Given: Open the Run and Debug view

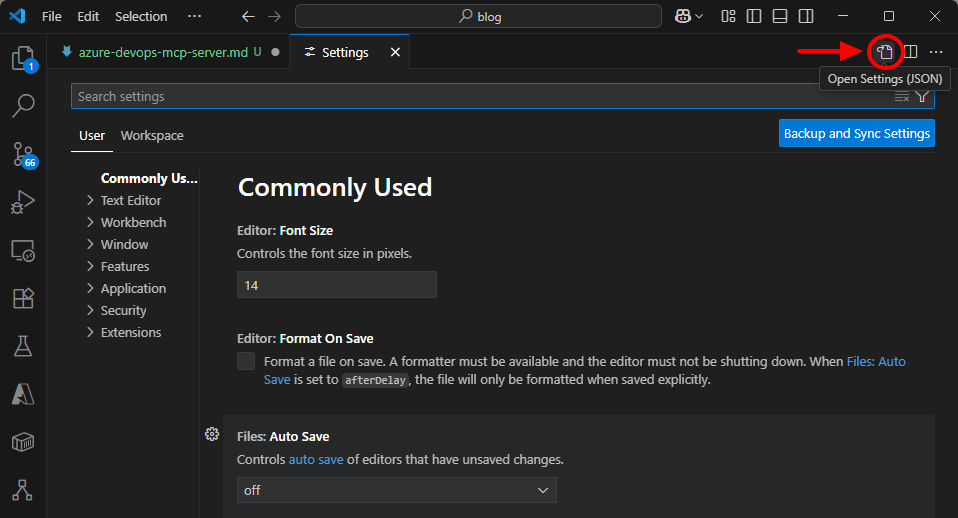Looking at the screenshot, I should [x=22, y=202].
